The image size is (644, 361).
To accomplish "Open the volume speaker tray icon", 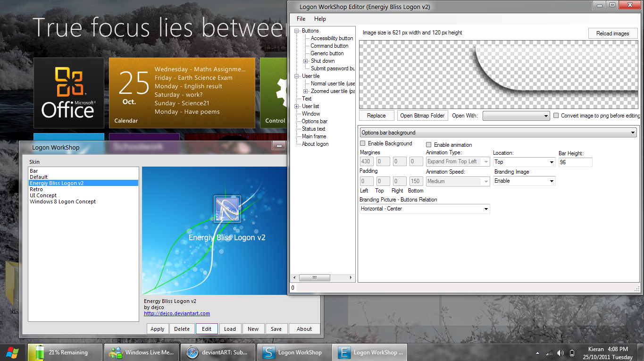I will pyautogui.click(x=560, y=353).
